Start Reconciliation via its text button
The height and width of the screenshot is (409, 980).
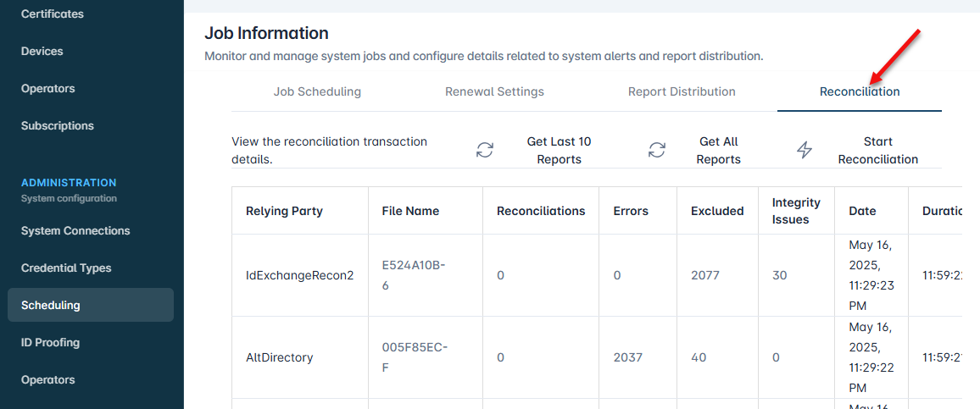click(877, 150)
